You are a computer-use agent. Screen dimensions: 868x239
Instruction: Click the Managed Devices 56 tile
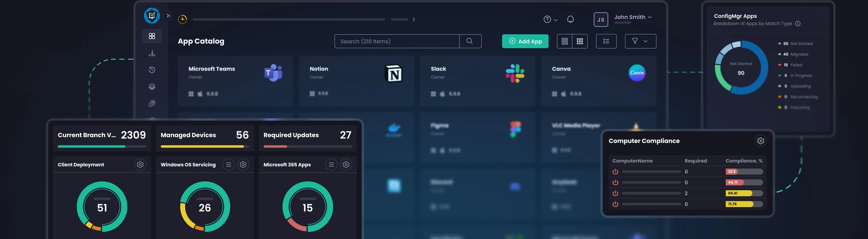coord(205,138)
